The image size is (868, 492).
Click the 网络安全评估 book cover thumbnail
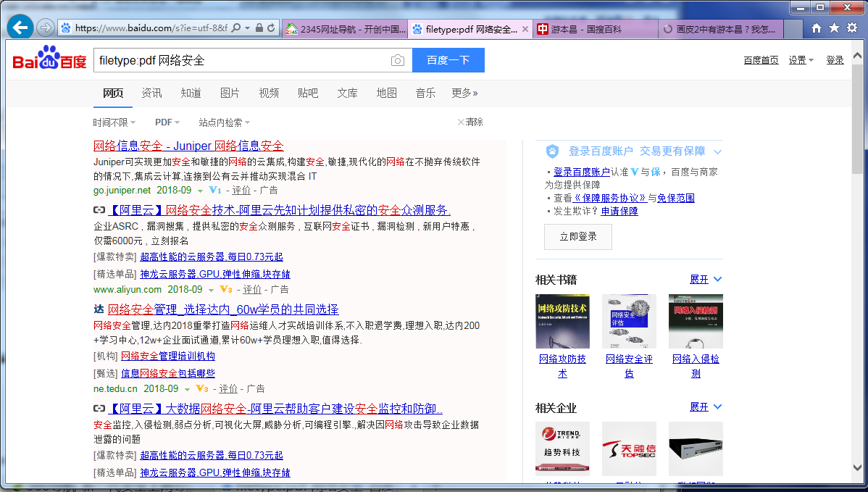click(x=629, y=321)
